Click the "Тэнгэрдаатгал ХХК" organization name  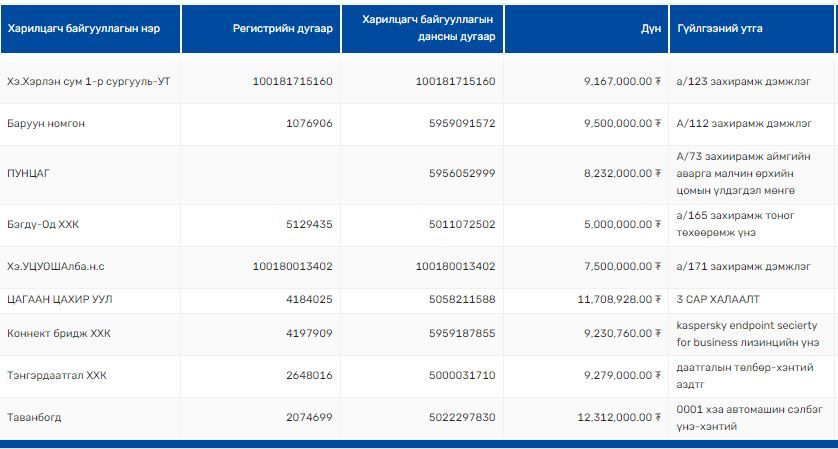click(57, 375)
